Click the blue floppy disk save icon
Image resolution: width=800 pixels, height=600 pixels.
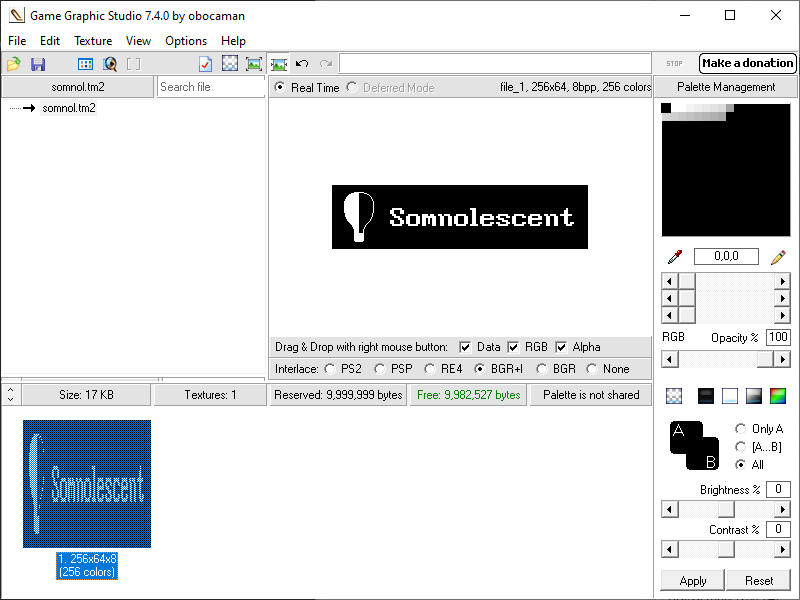point(38,64)
